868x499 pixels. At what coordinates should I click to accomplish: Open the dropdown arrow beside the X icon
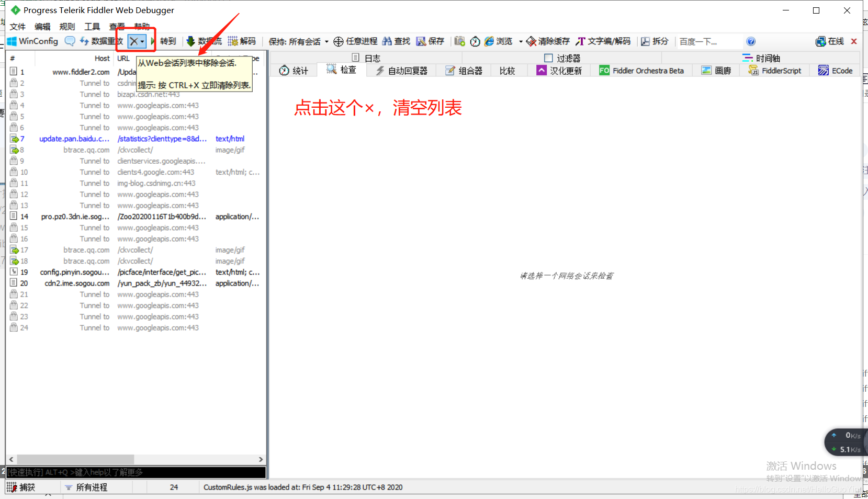(142, 41)
